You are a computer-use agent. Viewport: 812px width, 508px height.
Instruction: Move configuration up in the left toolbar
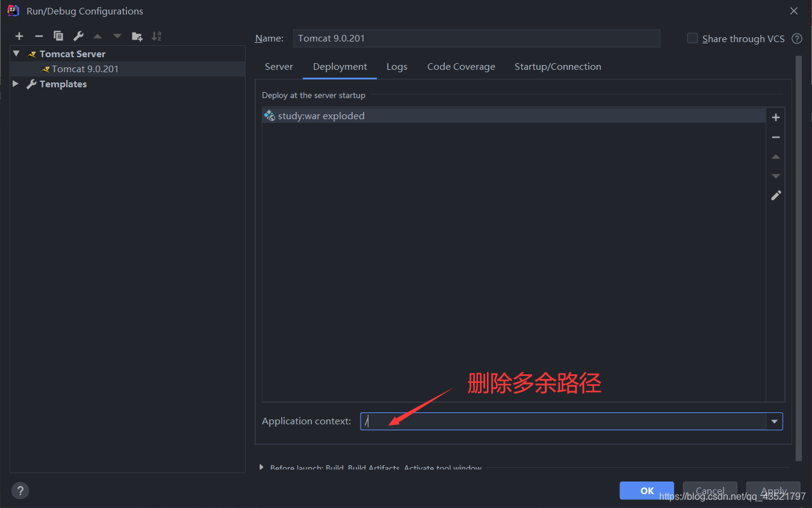pos(98,36)
